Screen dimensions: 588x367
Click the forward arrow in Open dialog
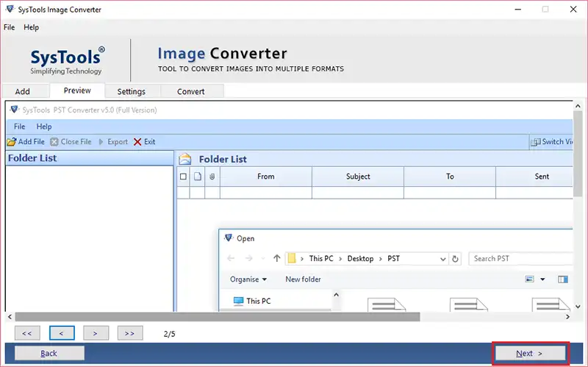[248, 258]
